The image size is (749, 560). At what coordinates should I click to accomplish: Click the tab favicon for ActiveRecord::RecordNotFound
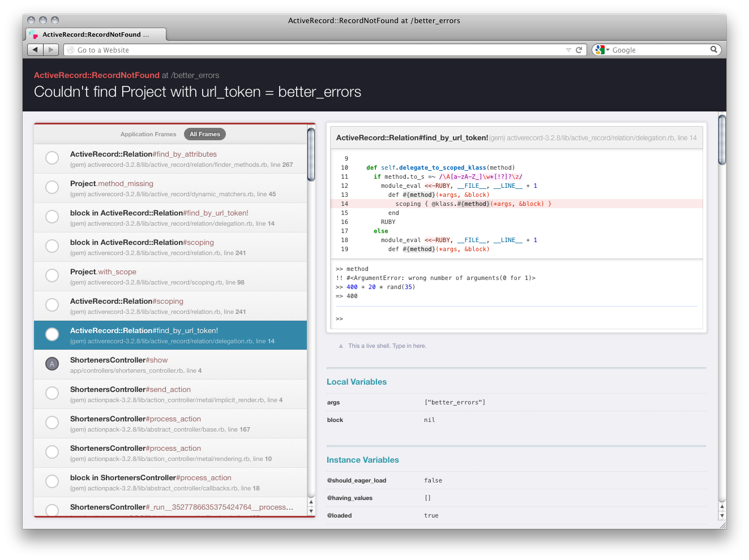[x=34, y=35]
